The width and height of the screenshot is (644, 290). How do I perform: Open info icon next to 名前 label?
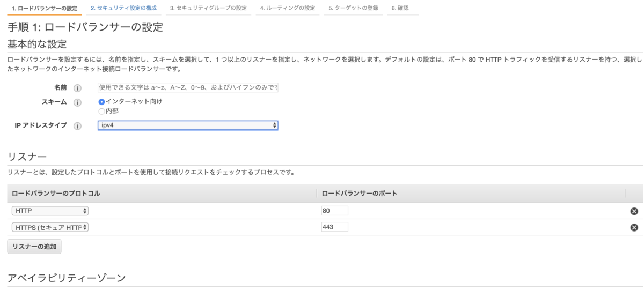coord(77,88)
